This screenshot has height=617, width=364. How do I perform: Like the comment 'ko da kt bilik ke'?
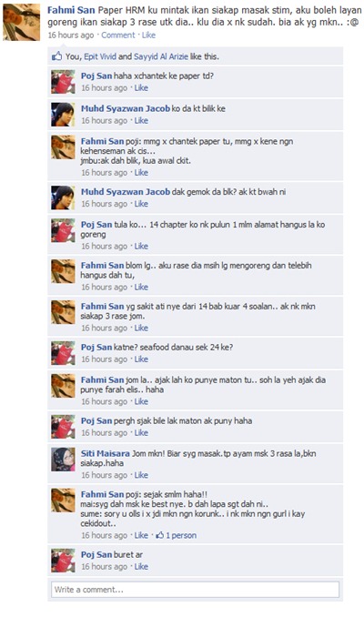[x=141, y=120]
